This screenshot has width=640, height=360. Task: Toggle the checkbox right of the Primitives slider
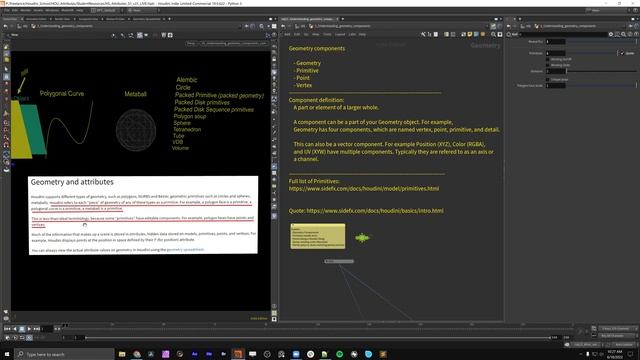pyautogui.click(x=622, y=53)
